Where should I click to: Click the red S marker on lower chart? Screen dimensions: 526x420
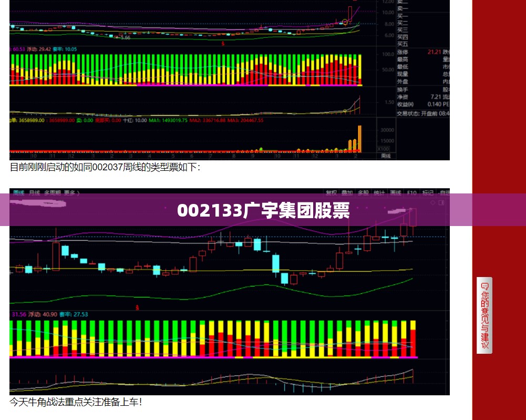click(137, 308)
